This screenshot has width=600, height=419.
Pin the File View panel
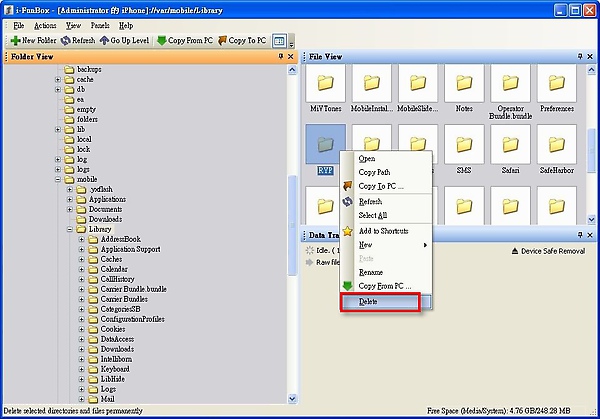point(579,57)
